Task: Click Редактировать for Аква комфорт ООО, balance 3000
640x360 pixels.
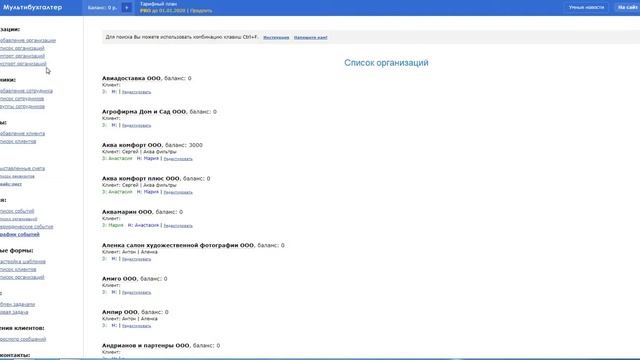Action: (178, 159)
